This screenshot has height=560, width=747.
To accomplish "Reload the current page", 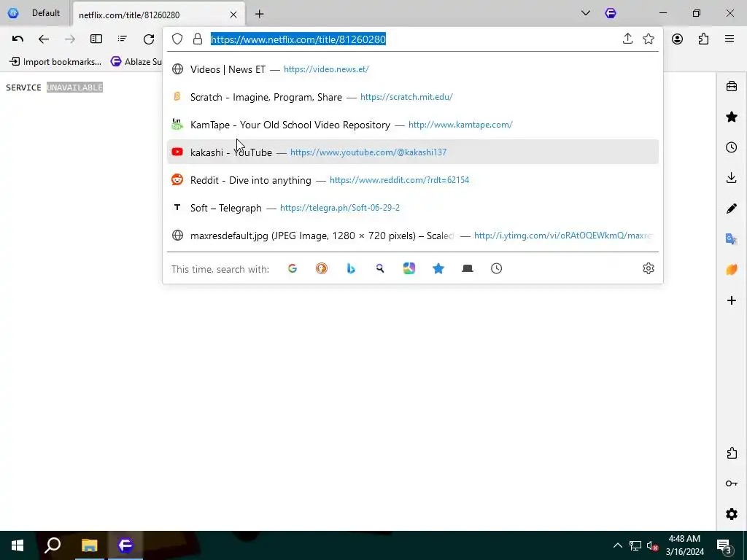I will (149, 39).
